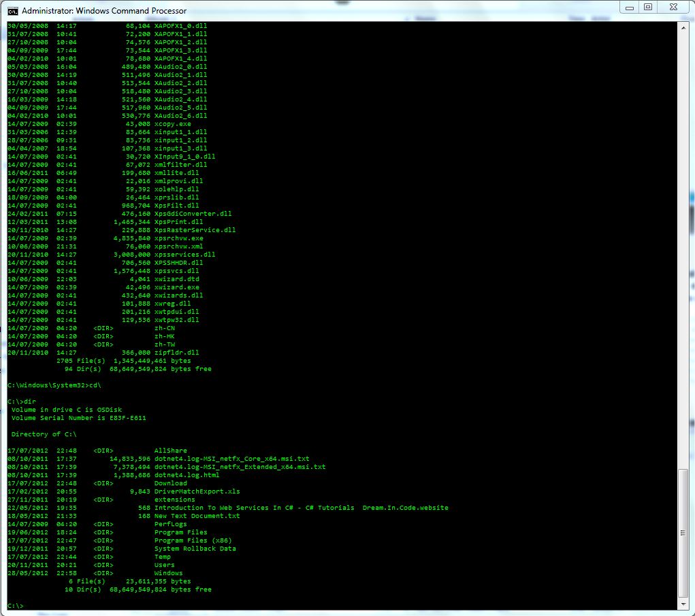Screen dimensions: 695x616
Task: Select the 'Program Files (x86)' directory entry
Action: 193,540
